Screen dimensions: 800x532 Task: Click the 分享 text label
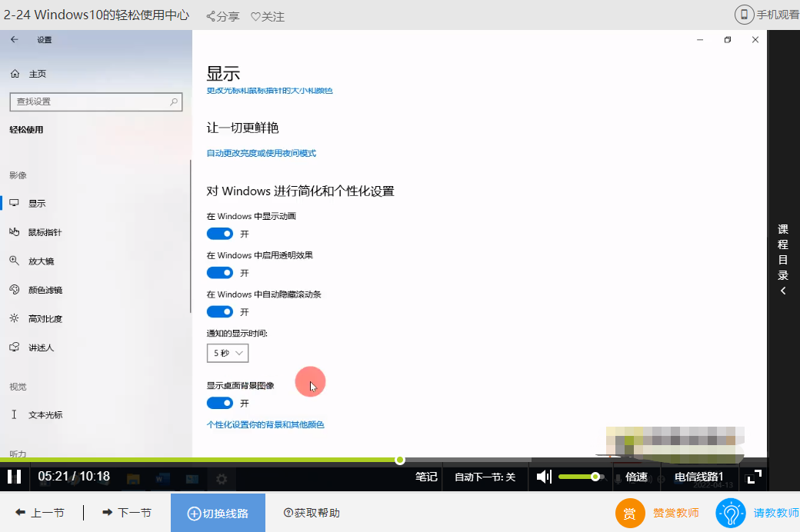(228, 17)
